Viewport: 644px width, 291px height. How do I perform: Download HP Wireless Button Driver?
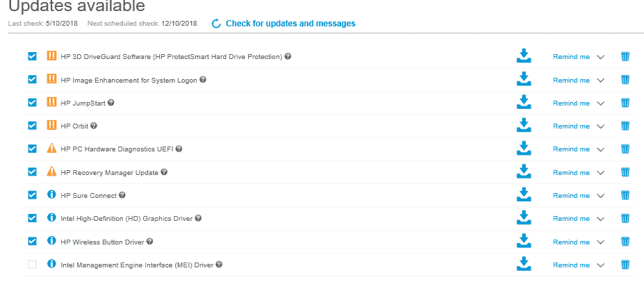(523, 241)
